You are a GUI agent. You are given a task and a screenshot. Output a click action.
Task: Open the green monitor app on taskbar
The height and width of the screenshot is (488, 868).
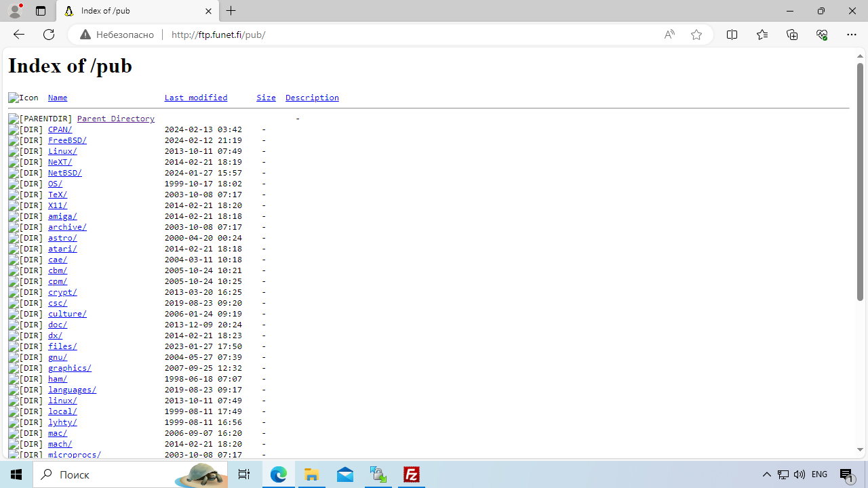378,474
